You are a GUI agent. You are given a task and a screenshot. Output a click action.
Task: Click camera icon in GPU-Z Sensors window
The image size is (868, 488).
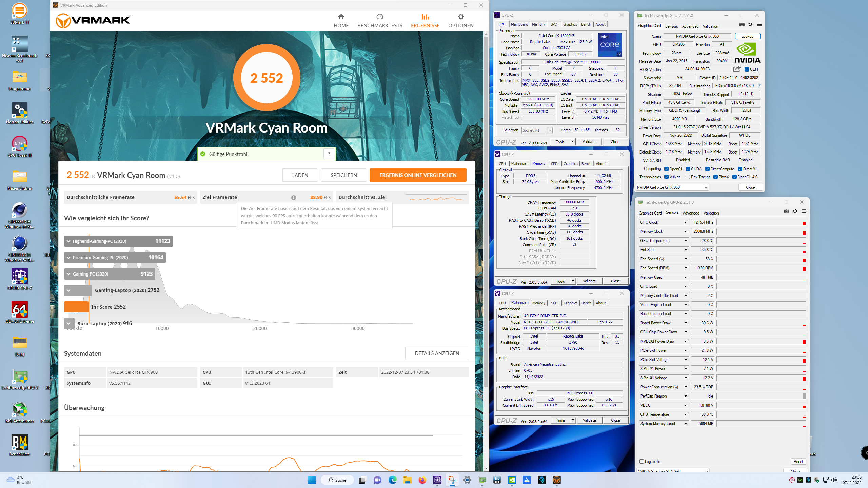pos(787,211)
